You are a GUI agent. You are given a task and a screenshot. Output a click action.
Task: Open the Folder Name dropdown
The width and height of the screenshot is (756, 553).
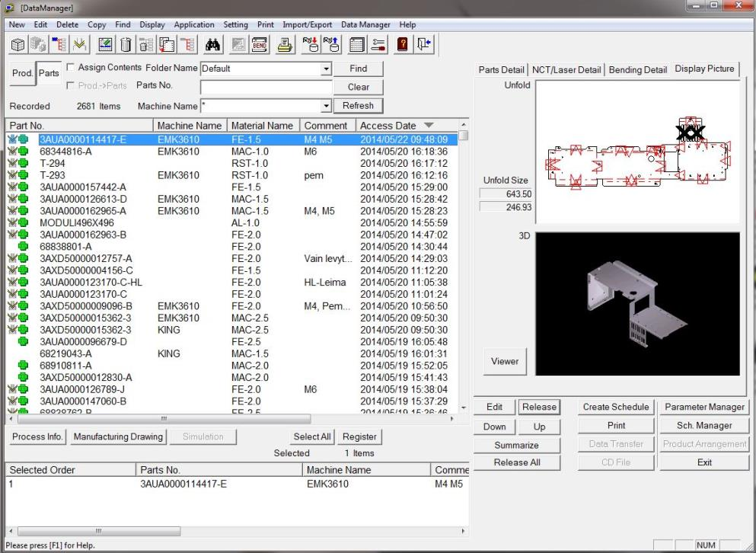pyautogui.click(x=327, y=69)
